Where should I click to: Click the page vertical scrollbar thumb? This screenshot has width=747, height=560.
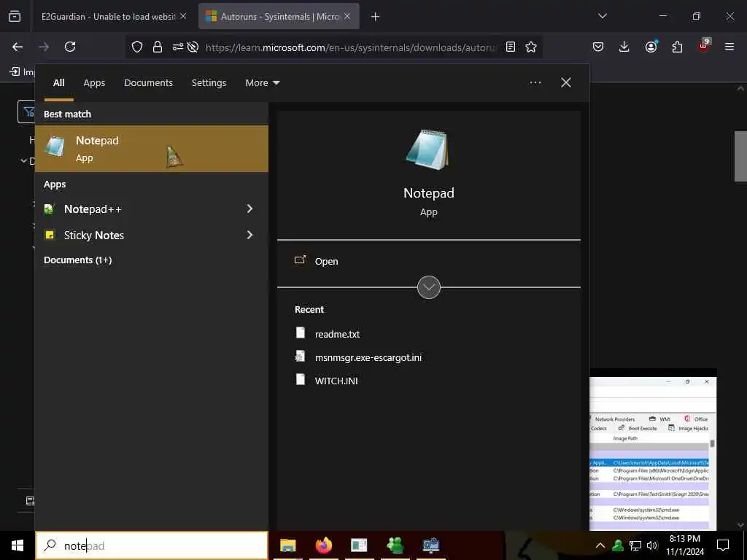pos(740,156)
